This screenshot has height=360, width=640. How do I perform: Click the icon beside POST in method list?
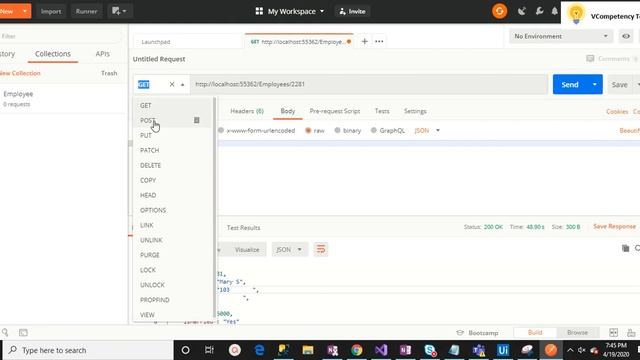pyautogui.click(x=197, y=120)
